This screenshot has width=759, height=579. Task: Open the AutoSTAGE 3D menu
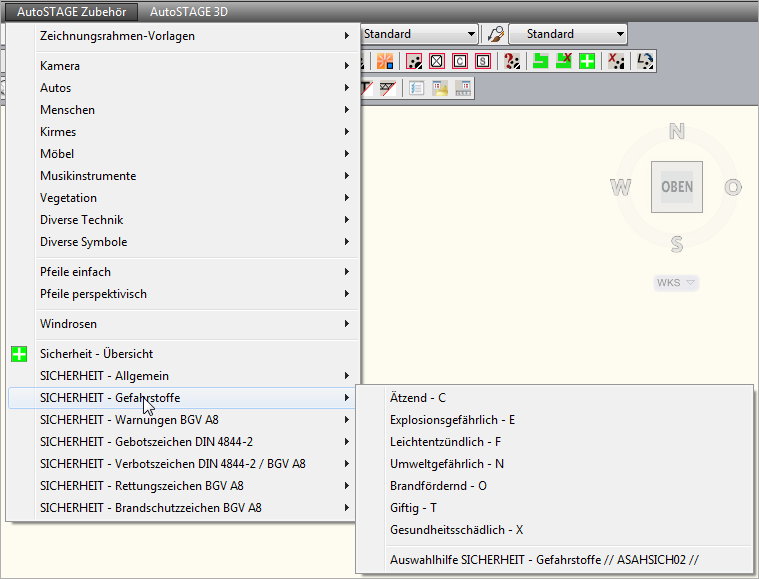[x=189, y=12]
